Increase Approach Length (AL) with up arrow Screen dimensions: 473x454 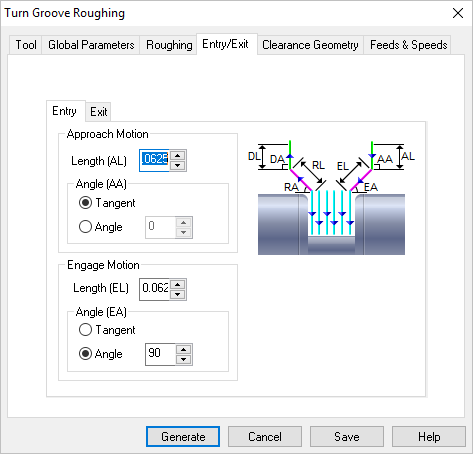[x=178, y=155]
